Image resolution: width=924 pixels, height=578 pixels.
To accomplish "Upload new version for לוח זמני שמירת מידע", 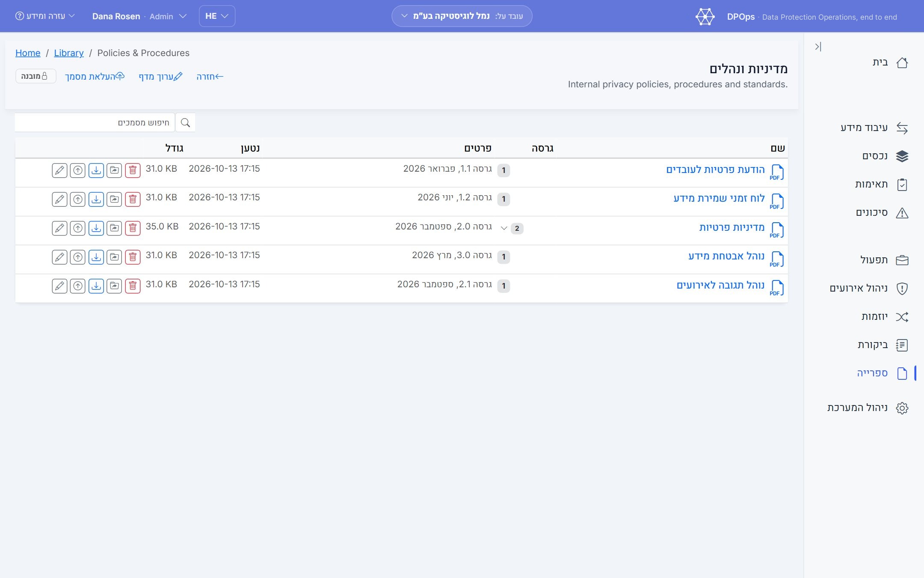I will click(78, 199).
